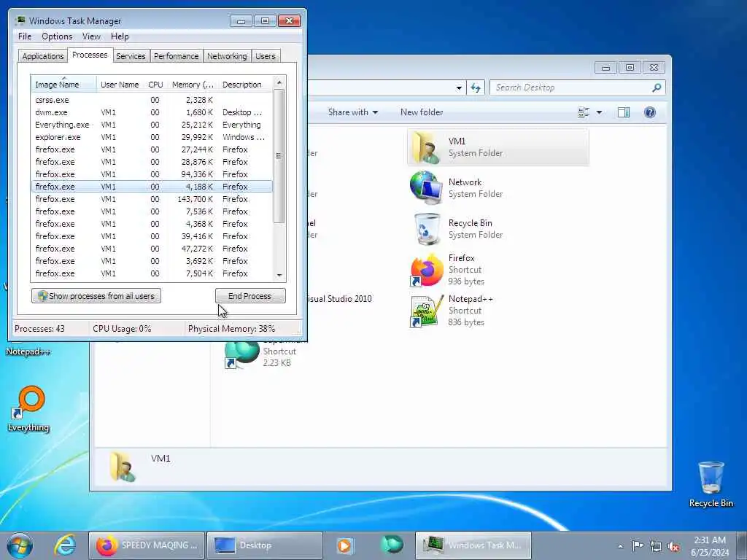This screenshot has height=560, width=747.
Task: Click the Task Manager title bar icon
Action: 20,20
